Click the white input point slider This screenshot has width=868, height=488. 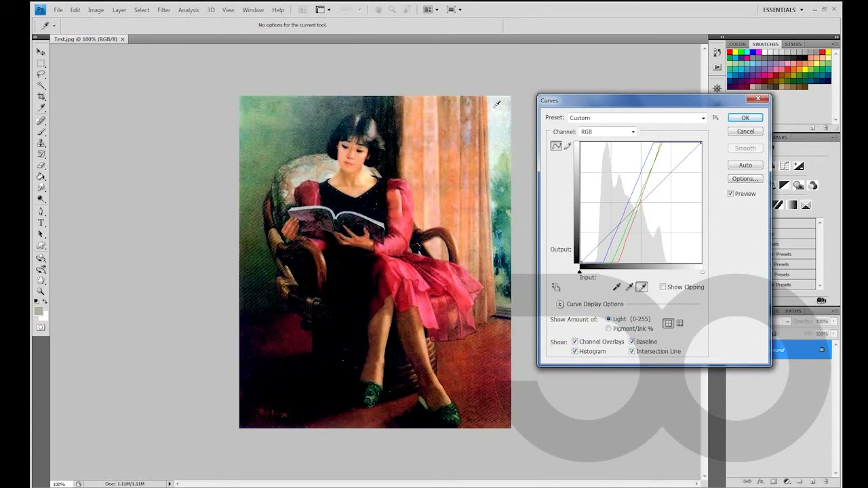[702, 272]
